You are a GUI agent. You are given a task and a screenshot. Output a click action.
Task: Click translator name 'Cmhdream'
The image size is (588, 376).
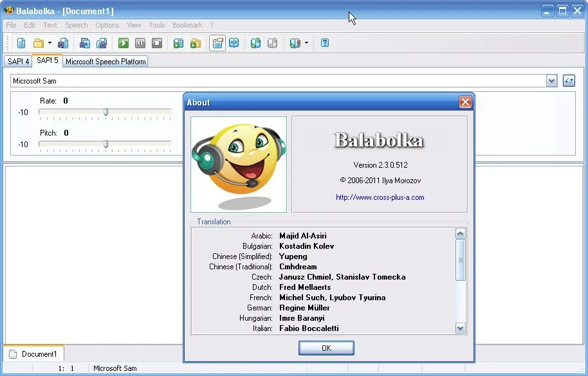(298, 267)
